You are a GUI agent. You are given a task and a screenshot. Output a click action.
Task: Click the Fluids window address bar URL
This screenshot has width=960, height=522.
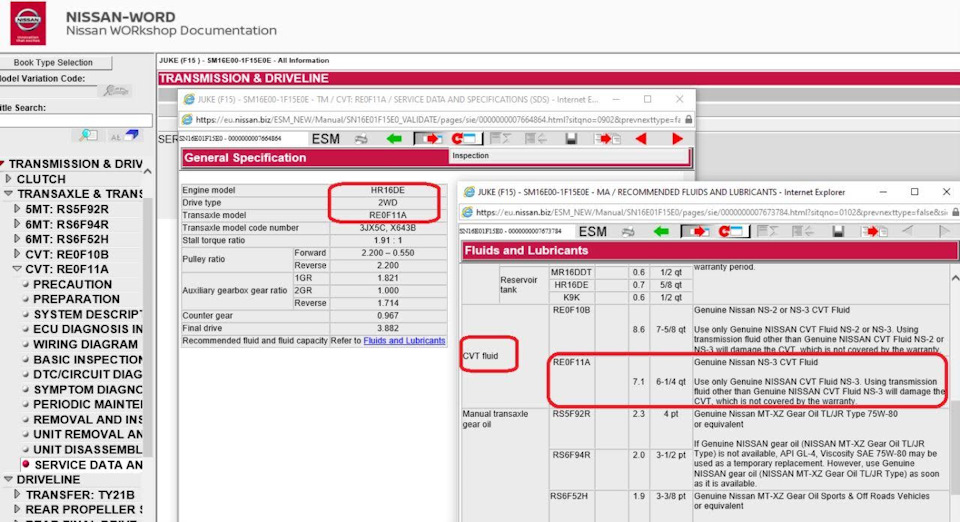[711, 212]
